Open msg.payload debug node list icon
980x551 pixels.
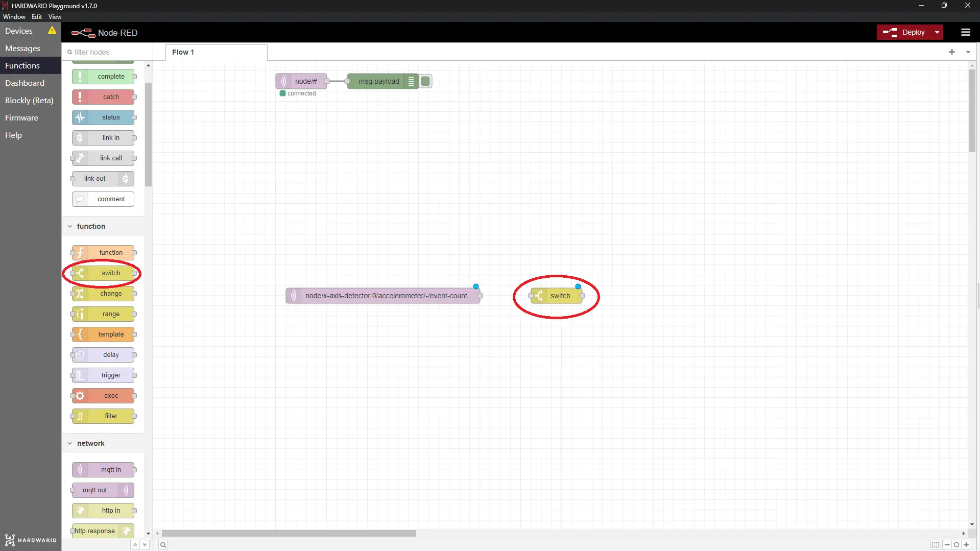411,81
